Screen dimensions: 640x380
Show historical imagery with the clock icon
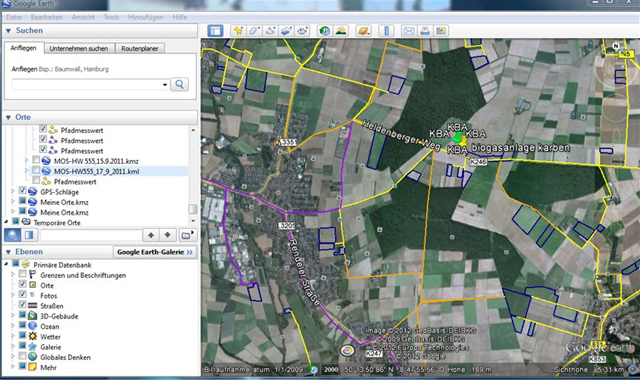(x=324, y=31)
